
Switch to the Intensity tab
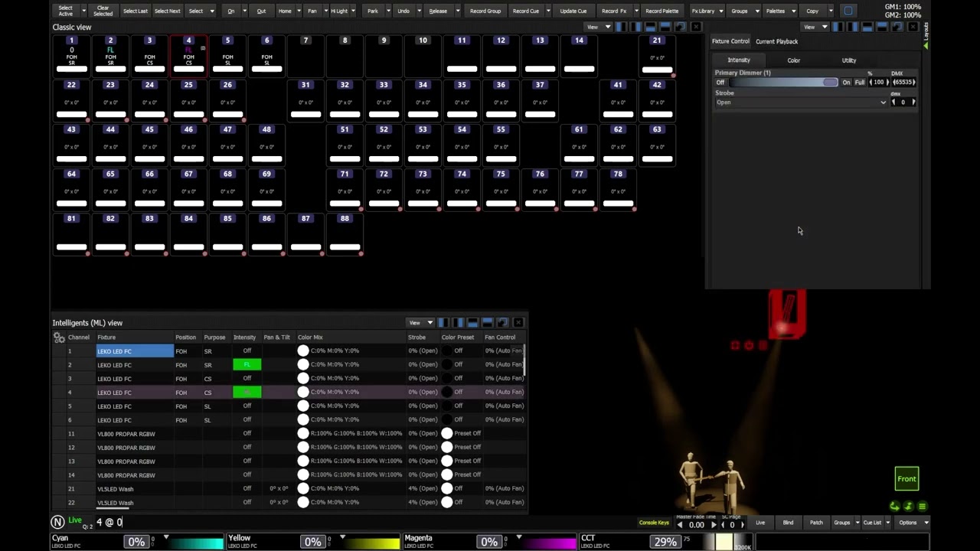coord(739,60)
